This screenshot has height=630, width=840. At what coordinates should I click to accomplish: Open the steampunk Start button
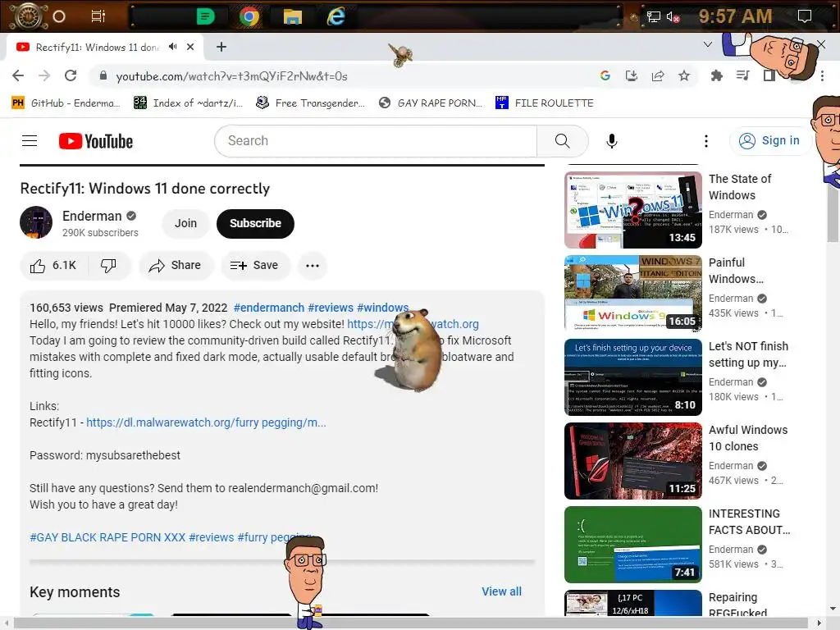click(x=27, y=16)
